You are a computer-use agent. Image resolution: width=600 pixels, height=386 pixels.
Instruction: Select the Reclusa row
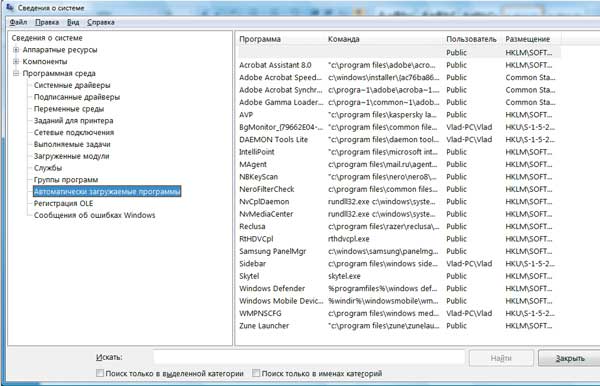(x=399, y=226)
